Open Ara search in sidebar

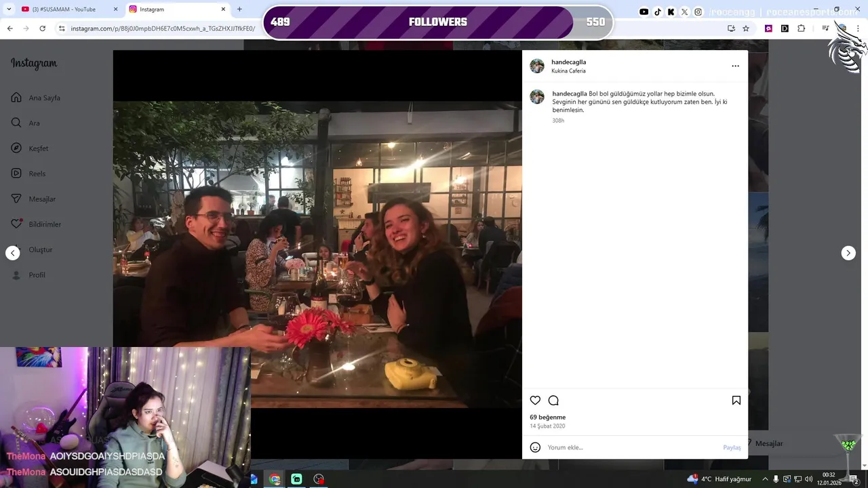(x=27, y=123)
